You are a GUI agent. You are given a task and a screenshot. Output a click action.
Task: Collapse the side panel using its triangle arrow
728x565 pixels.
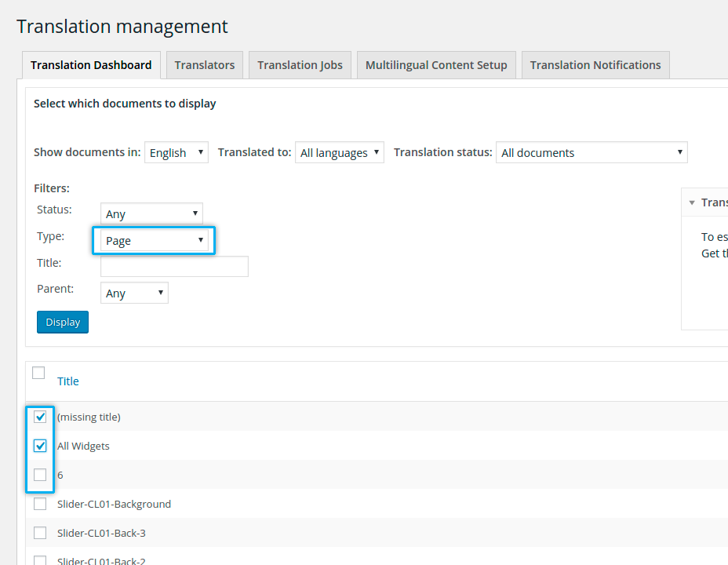click(x=692, y=202)
